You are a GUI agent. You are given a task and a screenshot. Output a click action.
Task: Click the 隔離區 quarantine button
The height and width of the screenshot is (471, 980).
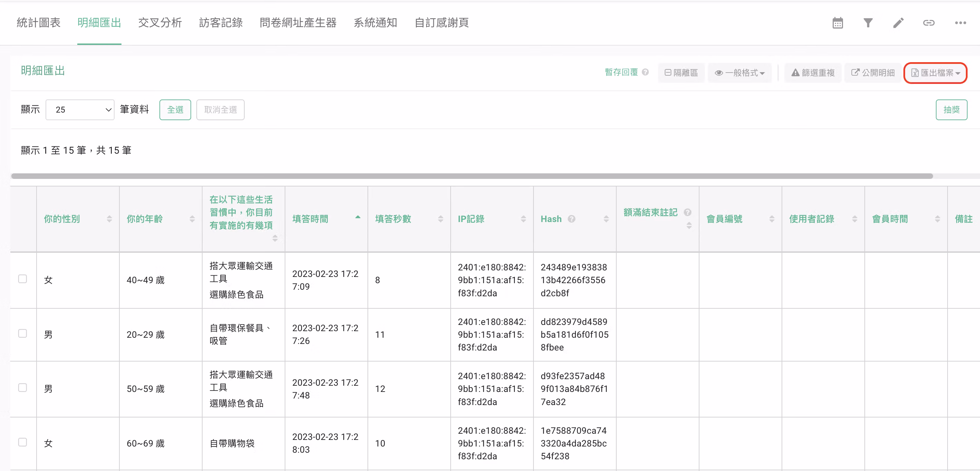pos(681,73)
